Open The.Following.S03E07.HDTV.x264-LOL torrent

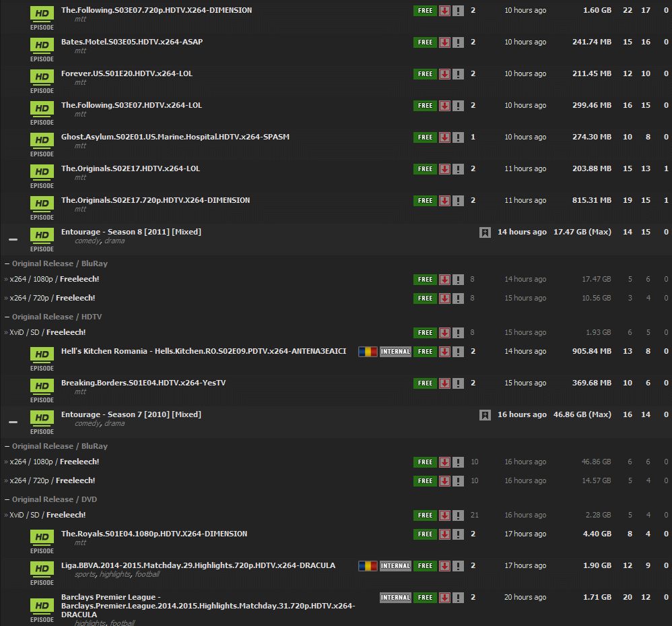pos(131,106)
